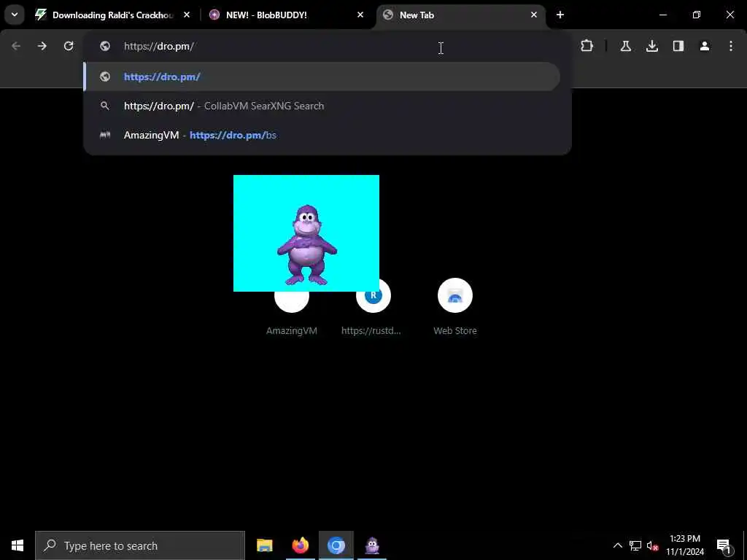Select the highlighted https://dro.pm/ suggestion

(322, 77)
